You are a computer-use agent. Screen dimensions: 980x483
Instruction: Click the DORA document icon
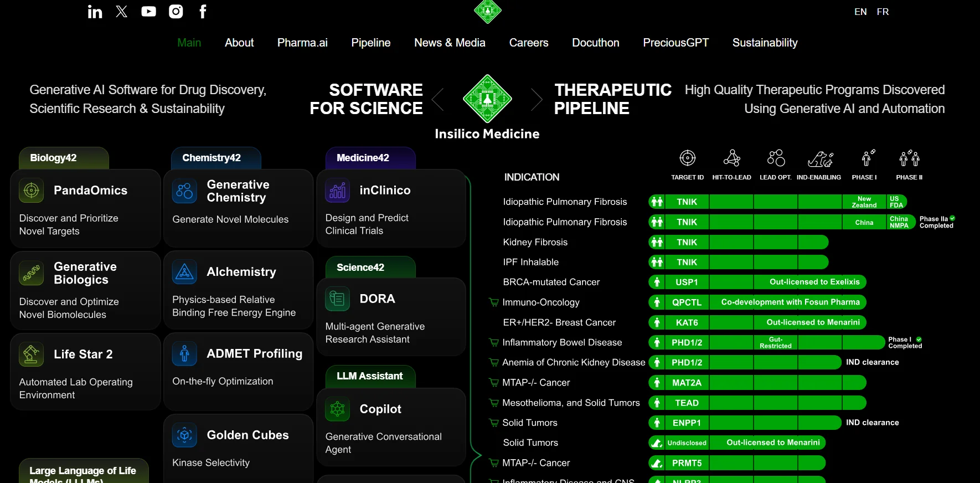coord(338,299)
